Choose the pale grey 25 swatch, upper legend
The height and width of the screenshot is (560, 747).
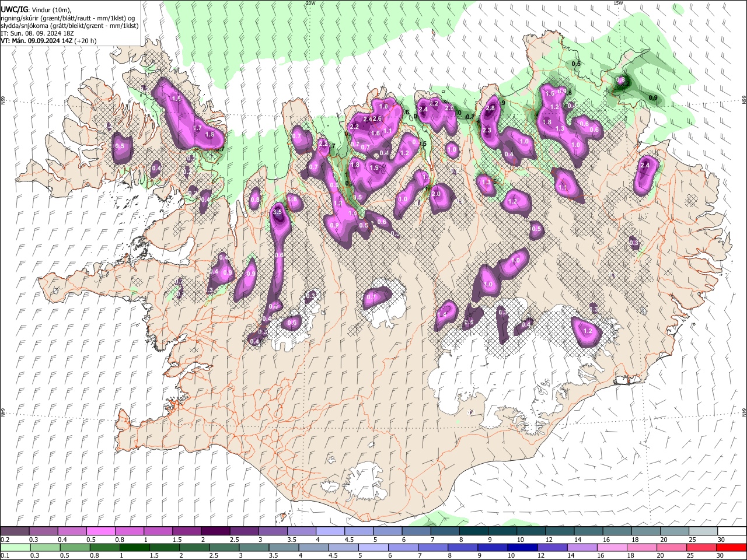click(703, 531)
